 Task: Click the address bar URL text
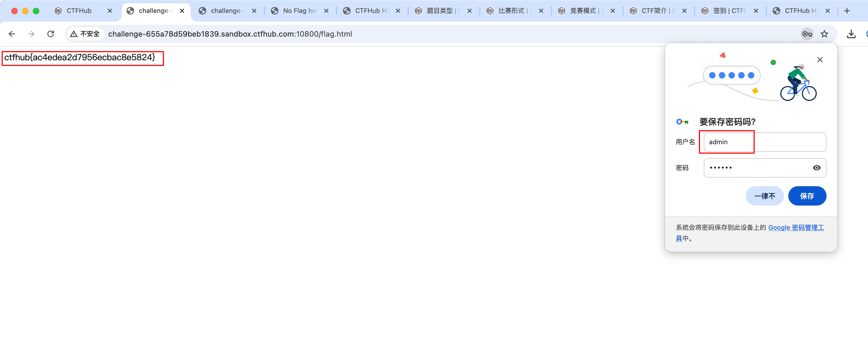coord(230,34)
